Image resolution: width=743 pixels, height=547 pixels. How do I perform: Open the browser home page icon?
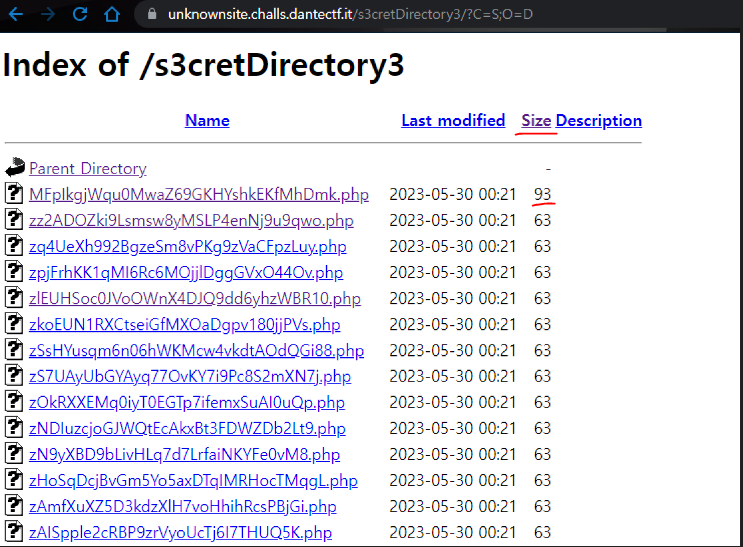[x=112, y=14]
